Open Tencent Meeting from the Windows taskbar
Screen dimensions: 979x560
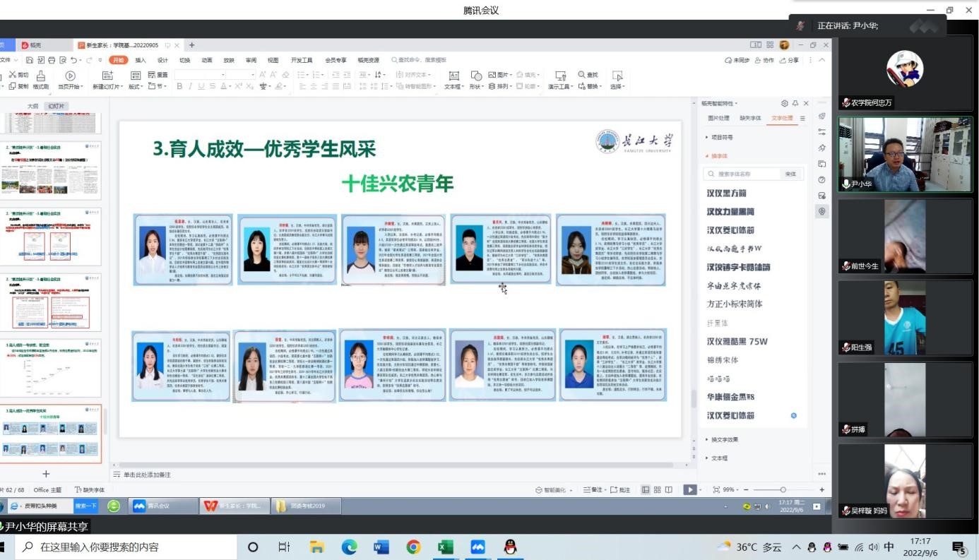point(477,547)
